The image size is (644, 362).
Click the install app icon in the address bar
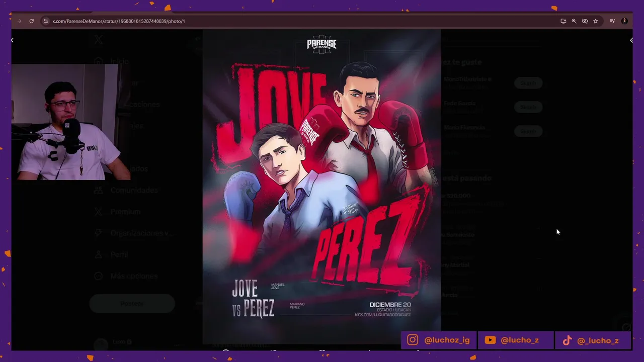(x=563, y=21)
